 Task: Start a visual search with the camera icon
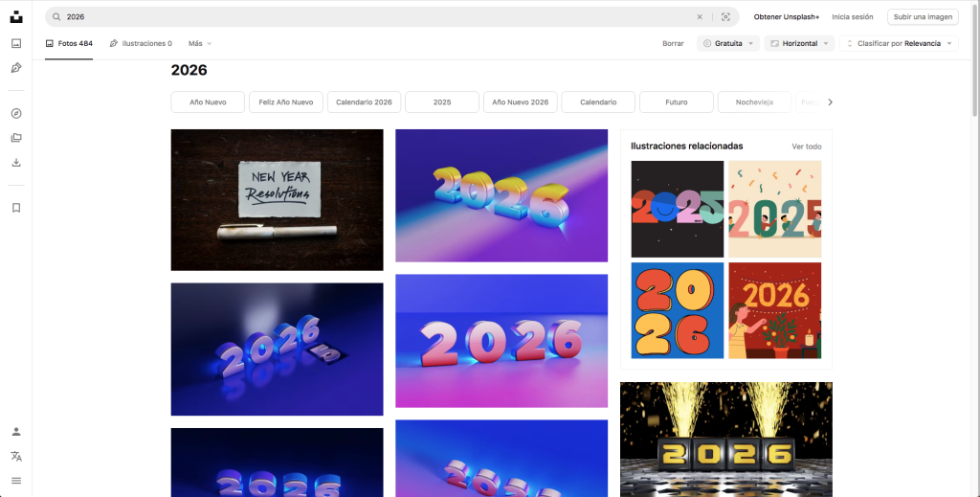726,17
